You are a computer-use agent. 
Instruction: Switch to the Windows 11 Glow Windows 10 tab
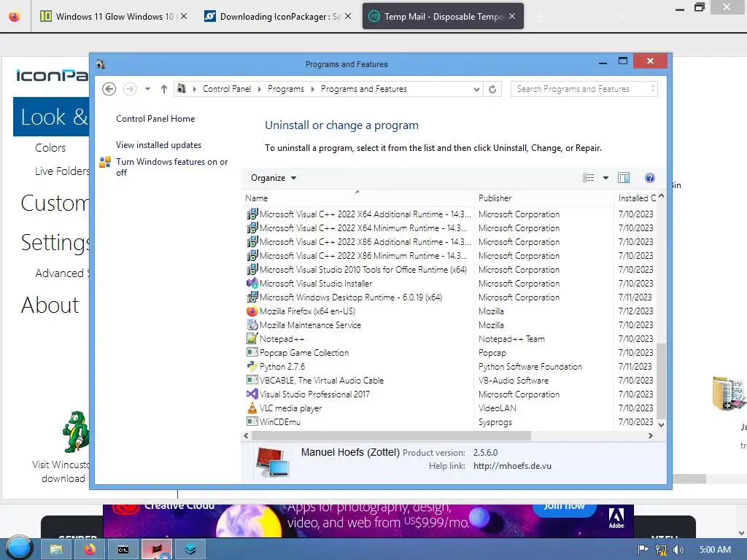coord(115,17)
